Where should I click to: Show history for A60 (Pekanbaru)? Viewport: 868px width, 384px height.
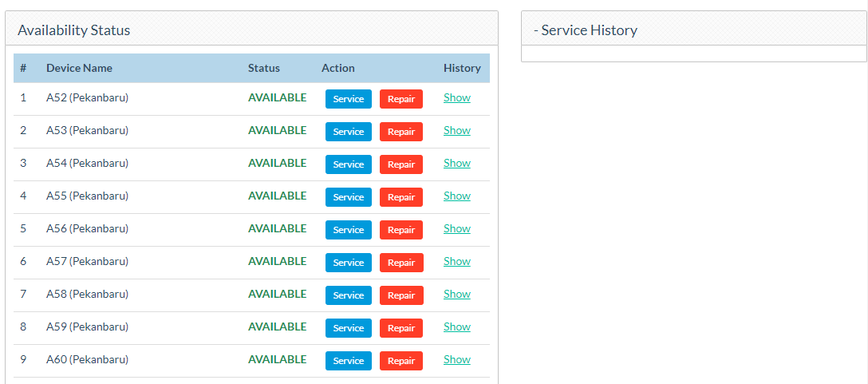456,359
